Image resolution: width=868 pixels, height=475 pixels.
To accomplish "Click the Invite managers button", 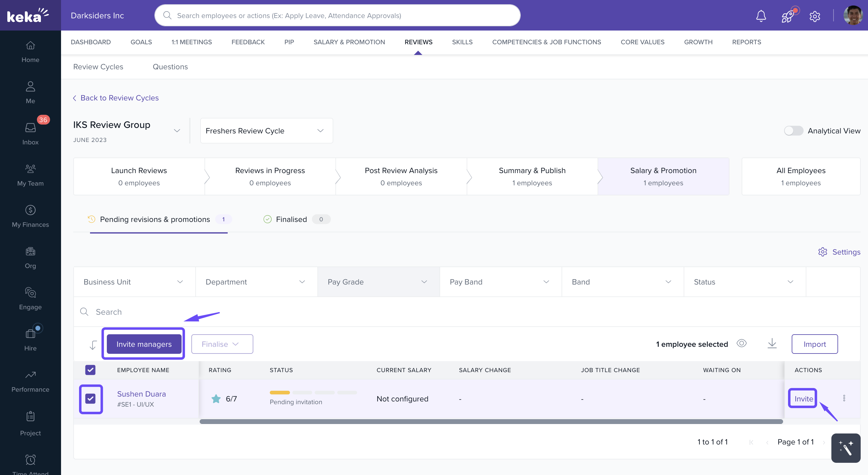I will click(144, 344).
